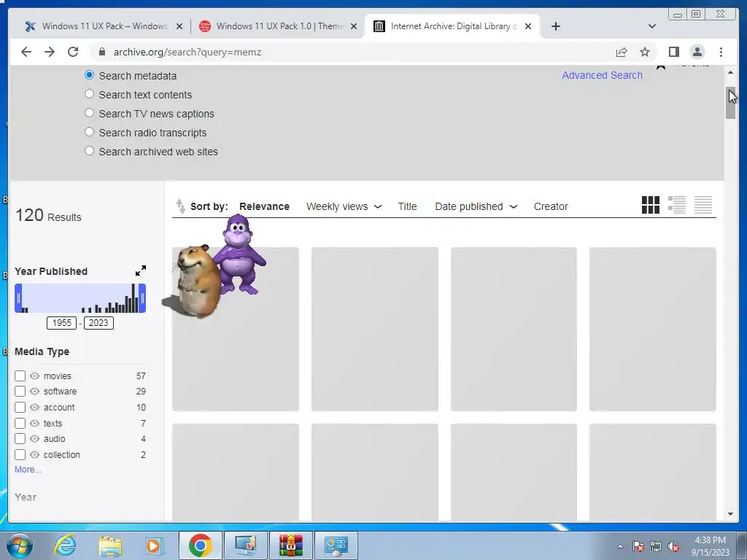Sort results by Creator
This screenshot has height=560, width=747.
[x=551, y=206]
